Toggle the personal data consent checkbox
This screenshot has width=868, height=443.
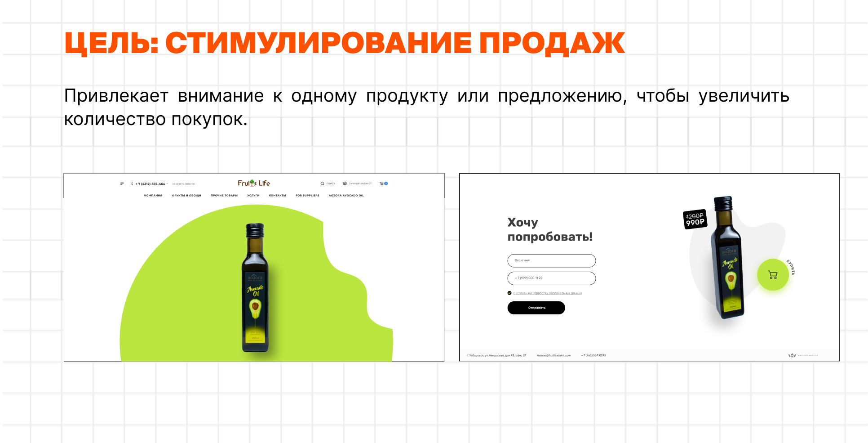(x=509, y=293)
